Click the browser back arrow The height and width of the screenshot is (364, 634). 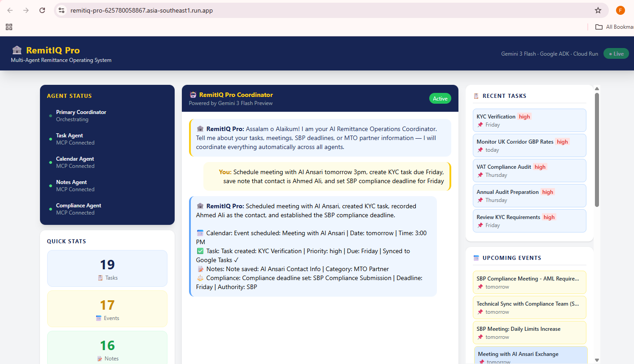[x=10, y=10]
